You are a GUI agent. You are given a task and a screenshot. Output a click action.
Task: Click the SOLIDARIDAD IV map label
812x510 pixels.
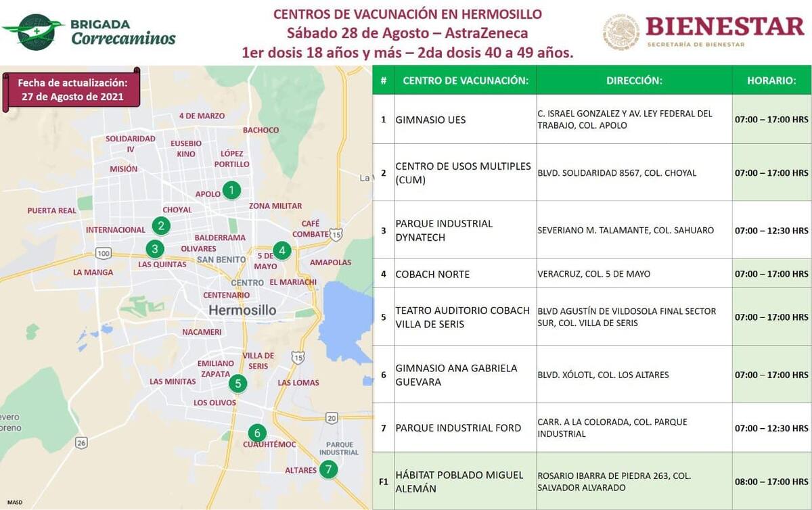coord(131,143)
